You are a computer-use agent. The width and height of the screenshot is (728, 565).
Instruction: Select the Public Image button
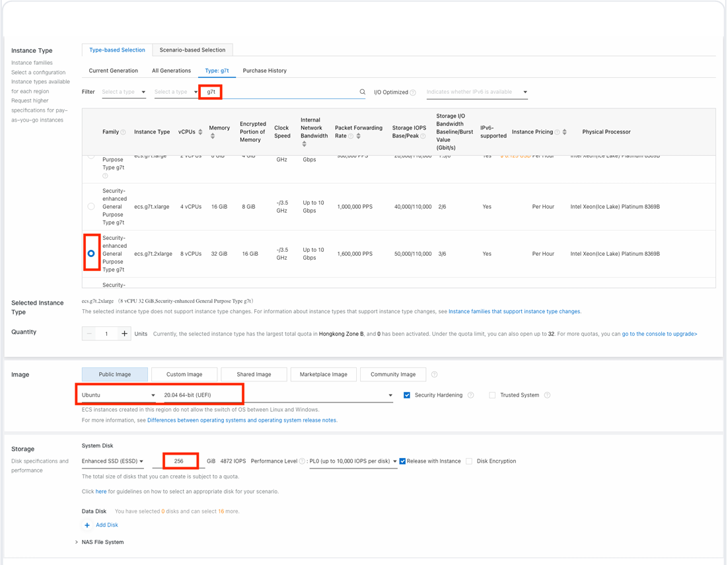tap(115, 374)
